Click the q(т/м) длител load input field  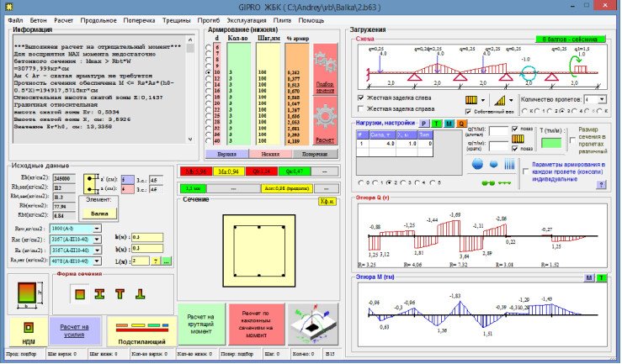coord(498,131)
